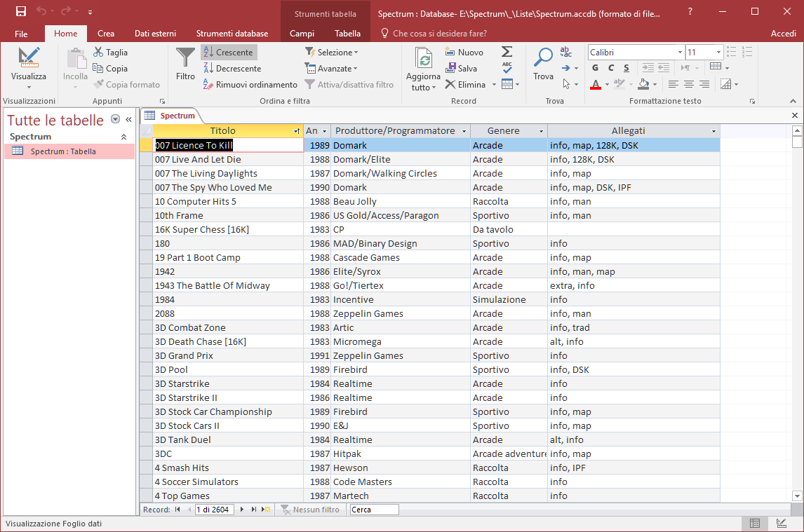Screen dimensions: 804x532
Task: Go to next record arrow
Action: coord(242,510)
